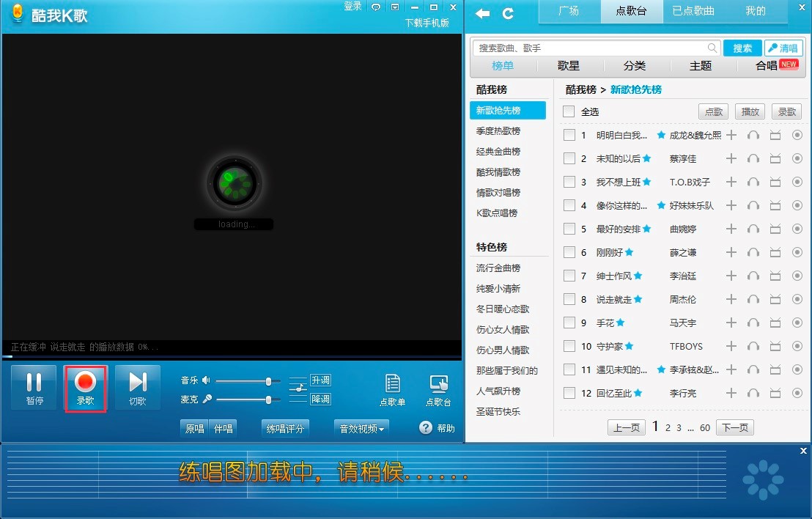Go to next page with 下一页
This screenshot has height=519, width=812.
coord(735,427)
